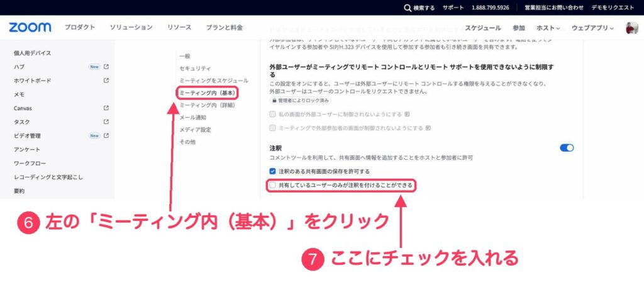Select ミーティング内（詳細） section
Screen dimensions: 644x285
(208, 105)
